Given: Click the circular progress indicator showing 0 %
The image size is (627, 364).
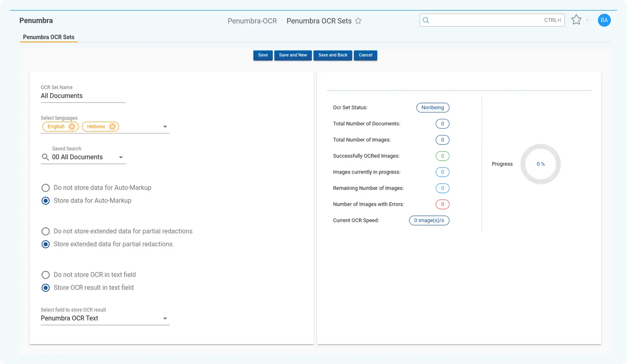Looking at the screenshot, I should coord(540,164).
